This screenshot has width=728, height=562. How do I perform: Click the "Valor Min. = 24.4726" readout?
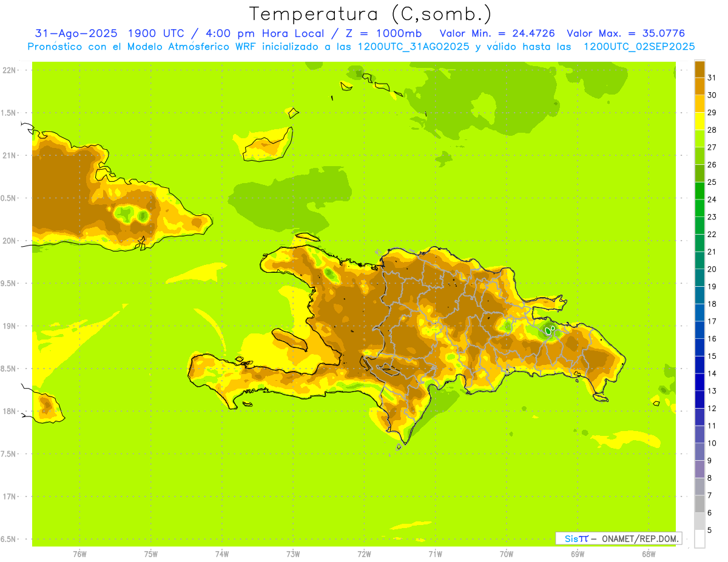497,33
